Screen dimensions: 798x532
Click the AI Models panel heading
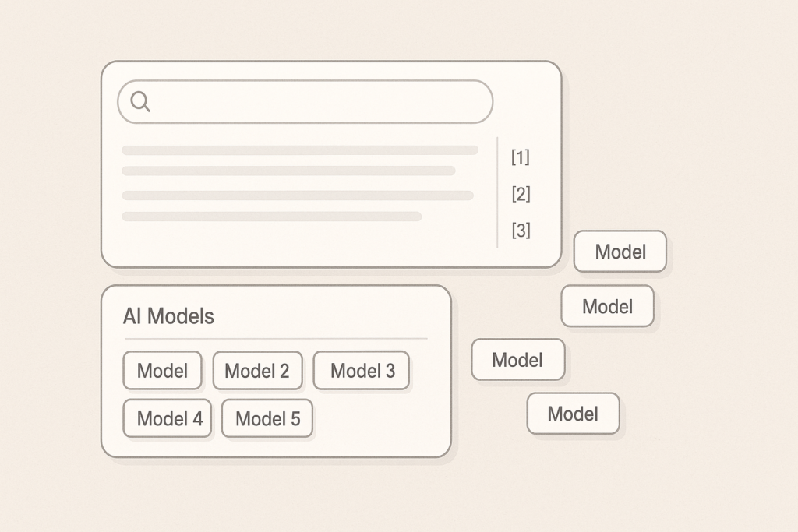[x=168, y=316]
